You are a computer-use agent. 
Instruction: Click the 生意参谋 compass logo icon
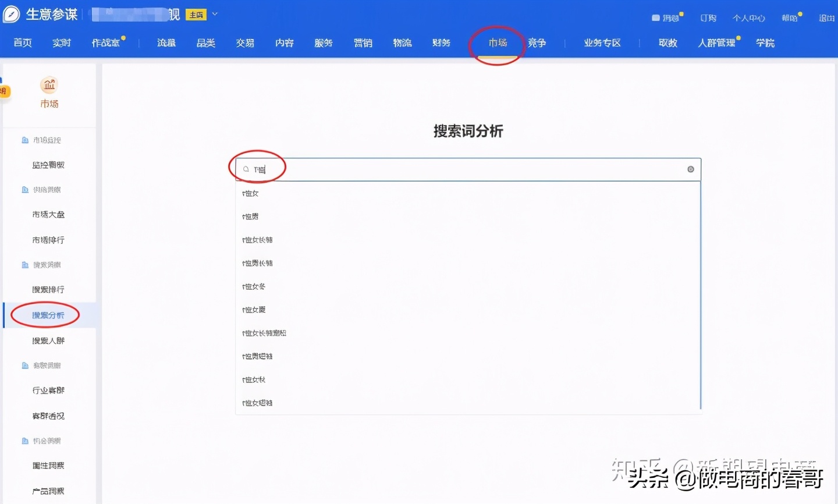[11, 14]
